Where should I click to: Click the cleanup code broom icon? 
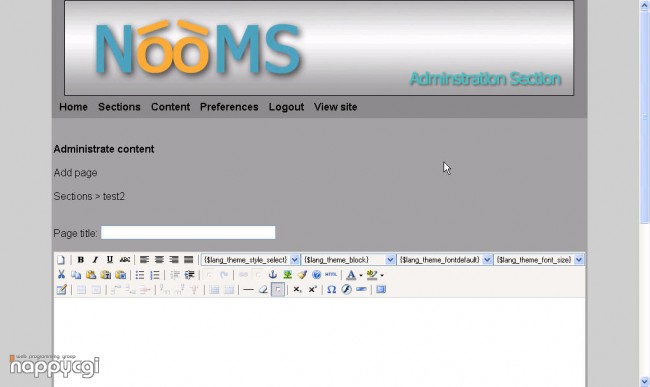point(302,274)
